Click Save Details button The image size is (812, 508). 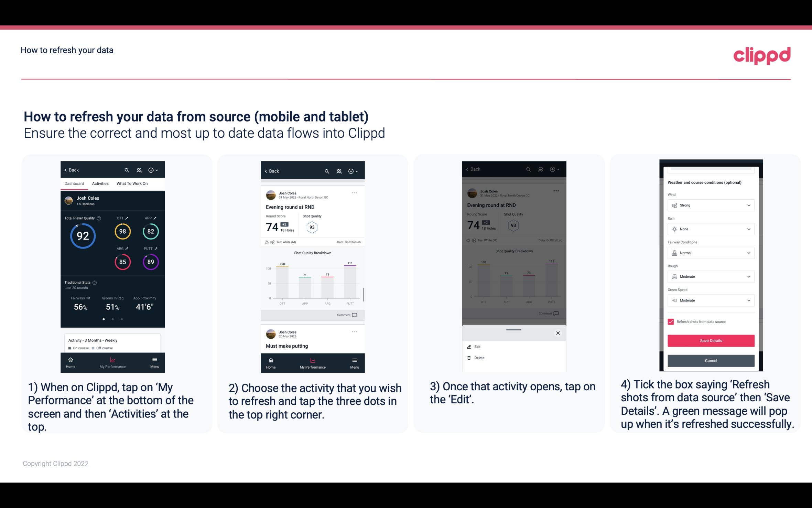(710, 341)
